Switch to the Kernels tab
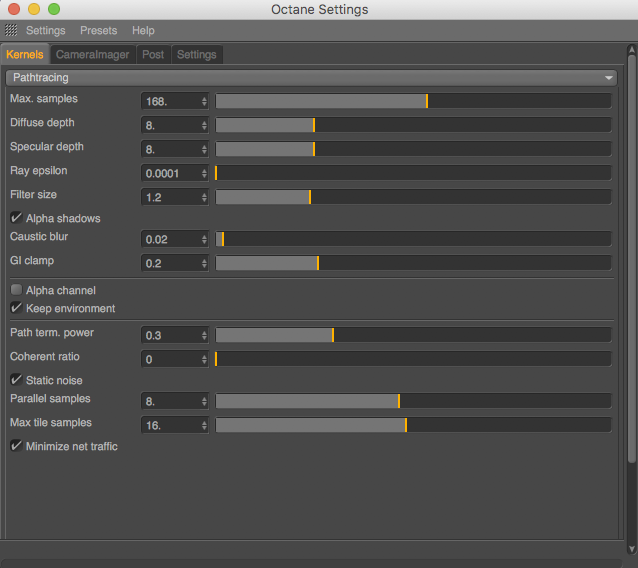 25,55
